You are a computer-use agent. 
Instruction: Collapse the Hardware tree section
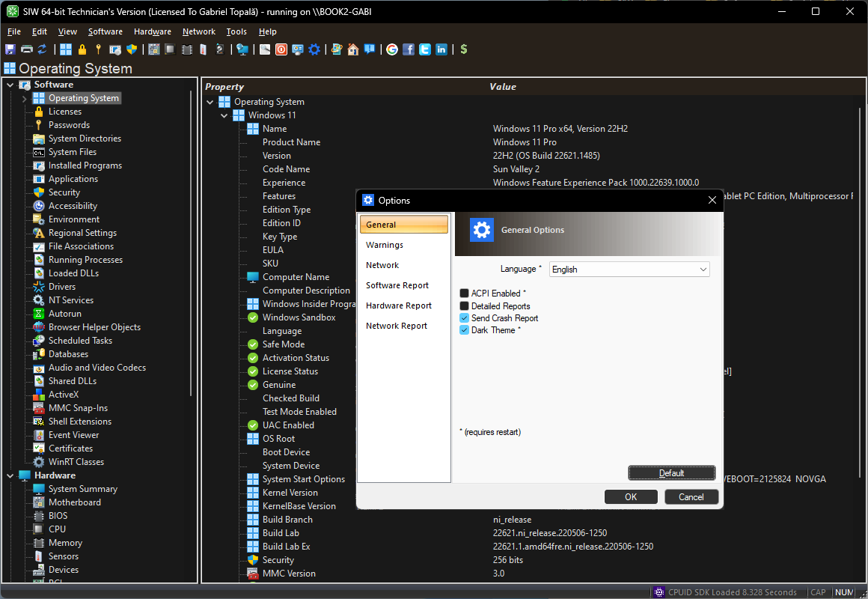10,475
